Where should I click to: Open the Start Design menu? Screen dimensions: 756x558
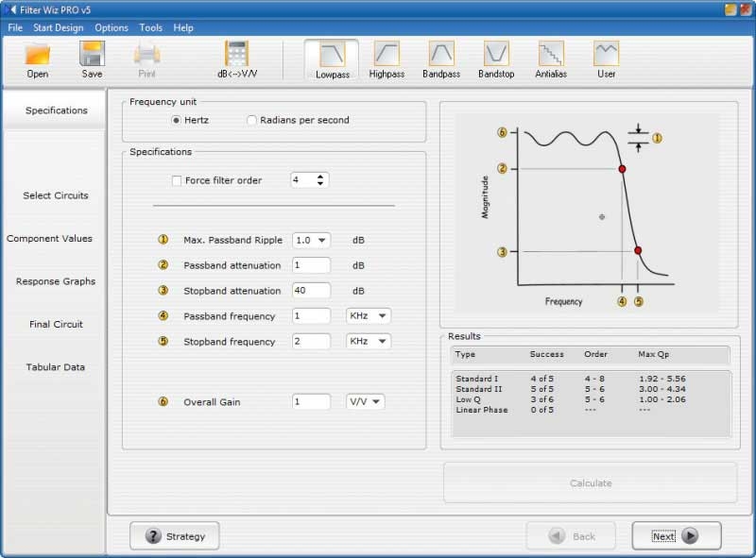coord(59,28)
